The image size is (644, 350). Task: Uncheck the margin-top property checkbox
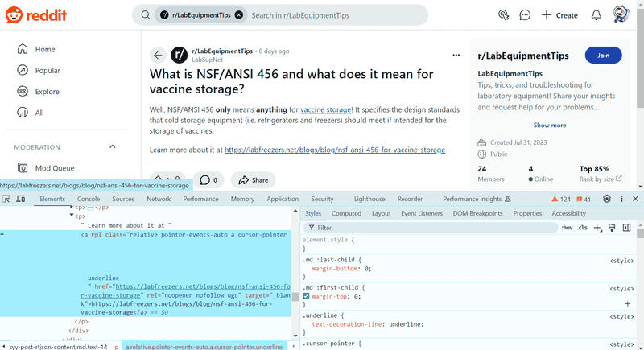pos(306,296)
